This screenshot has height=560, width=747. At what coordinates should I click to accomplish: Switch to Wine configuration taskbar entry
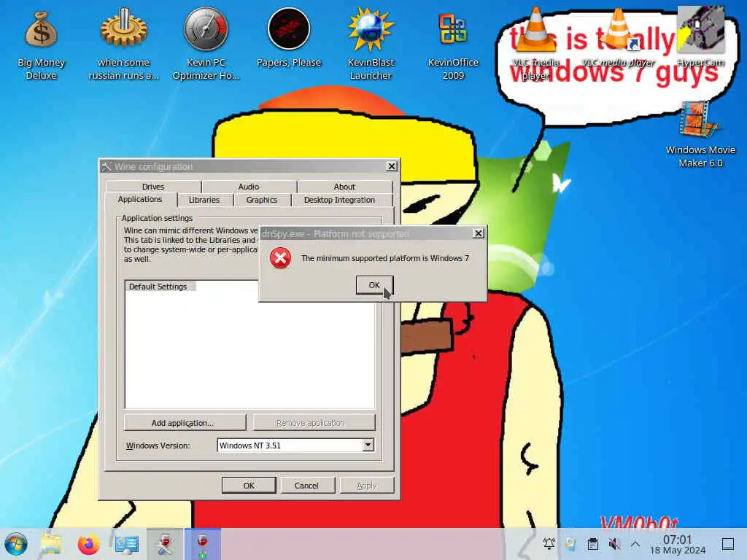tap(165, 544)
